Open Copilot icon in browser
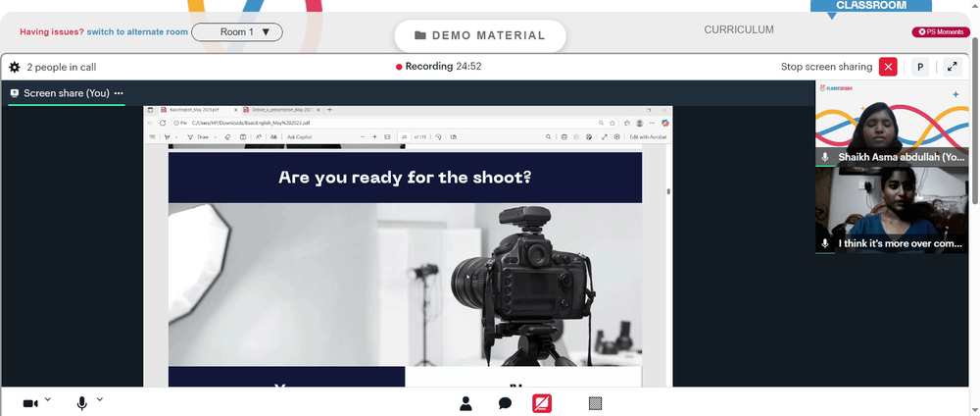Viewport: 980px width, 416px height. (x=665, y=124)
